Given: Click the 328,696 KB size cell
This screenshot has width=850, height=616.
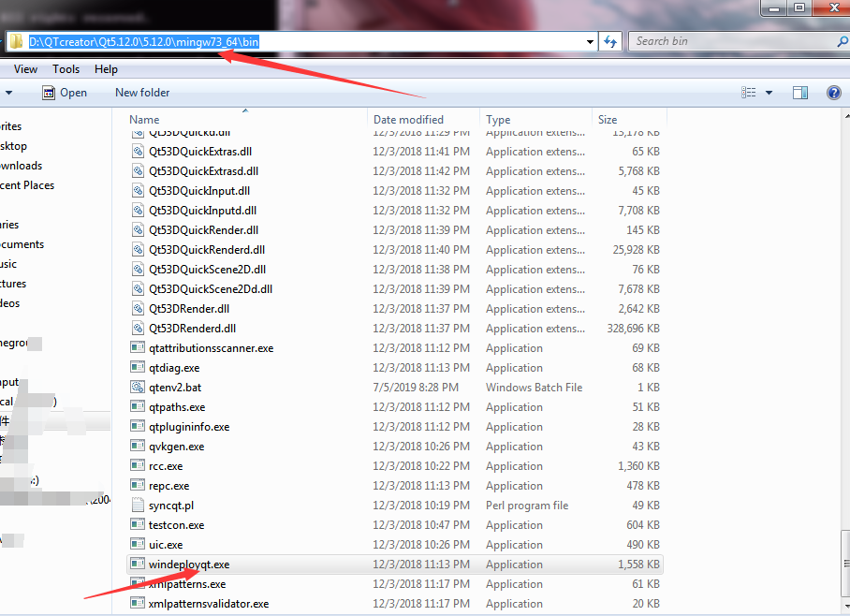Looking at the screenshot, I should click(x=633, y=328).
